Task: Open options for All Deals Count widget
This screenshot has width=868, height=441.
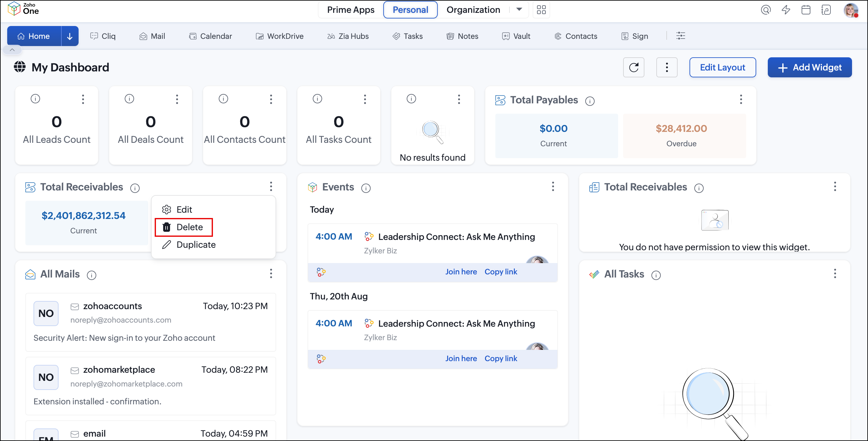Action: click(177, 99)
